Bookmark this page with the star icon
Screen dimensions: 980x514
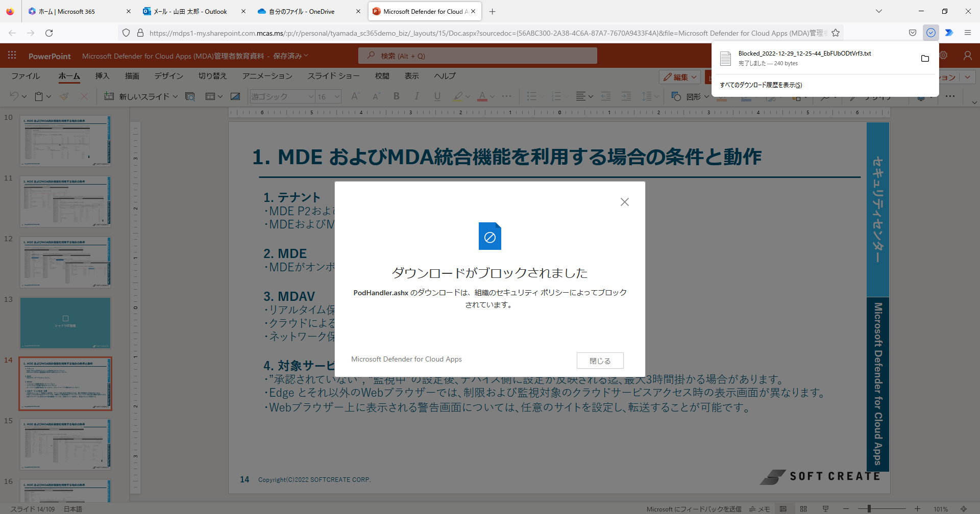click(x=836, y=33)
